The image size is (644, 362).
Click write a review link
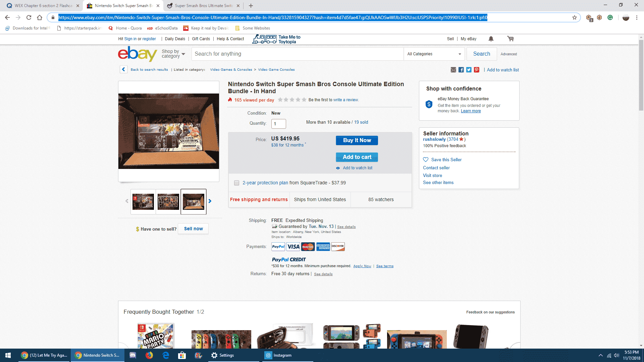(x=345, y=100)
